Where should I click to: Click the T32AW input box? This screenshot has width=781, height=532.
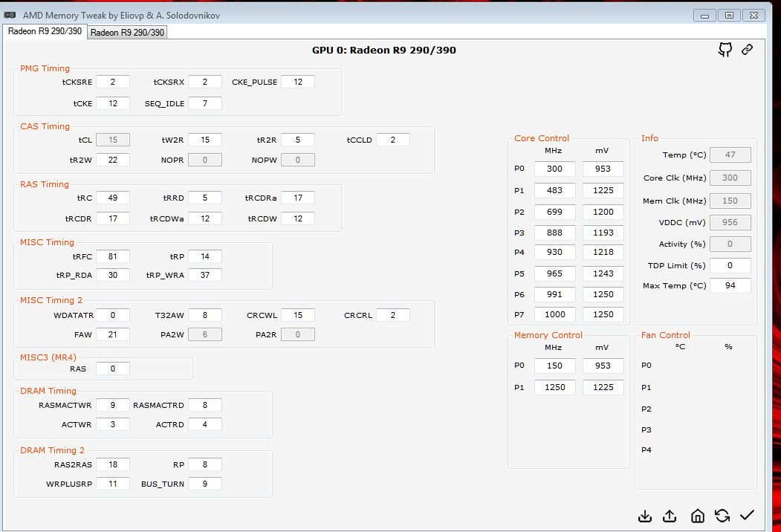click(x=204, y=315)
